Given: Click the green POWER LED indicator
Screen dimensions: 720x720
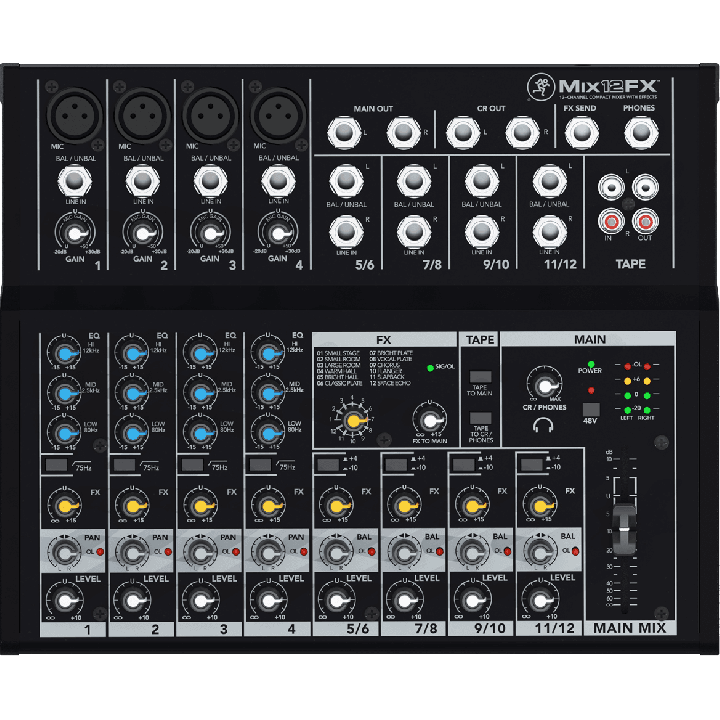Looking at the screenshot, I should [x=591, y=364].
